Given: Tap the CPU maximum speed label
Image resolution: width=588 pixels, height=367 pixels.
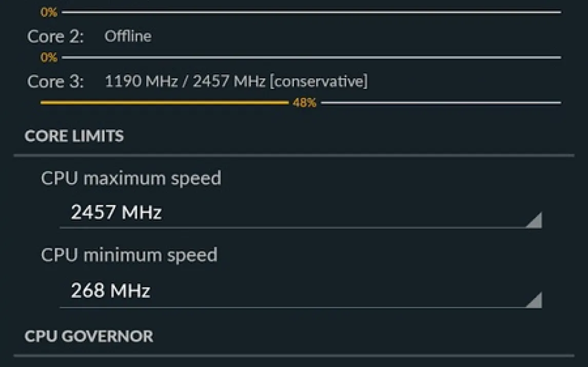Looking at the screenshot, I should (x=131, y=178).
